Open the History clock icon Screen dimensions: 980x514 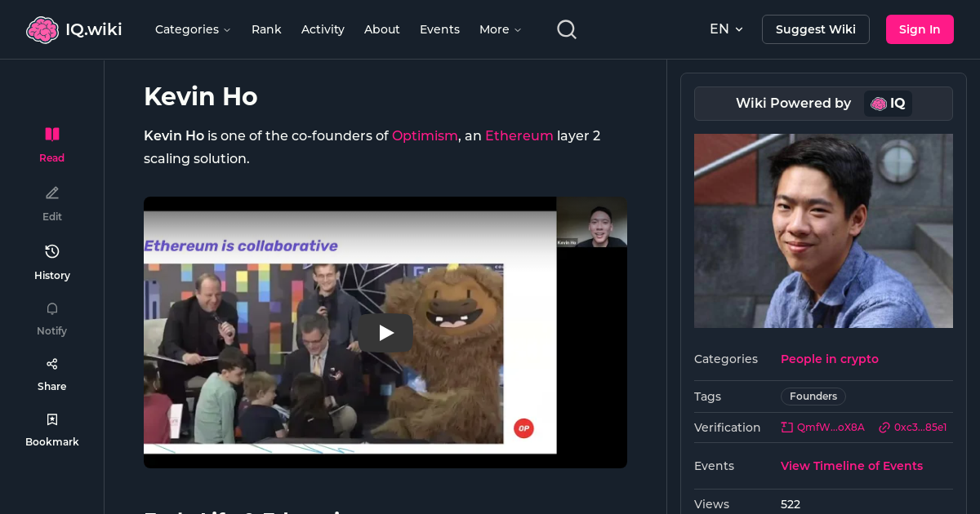pos(52,251)
